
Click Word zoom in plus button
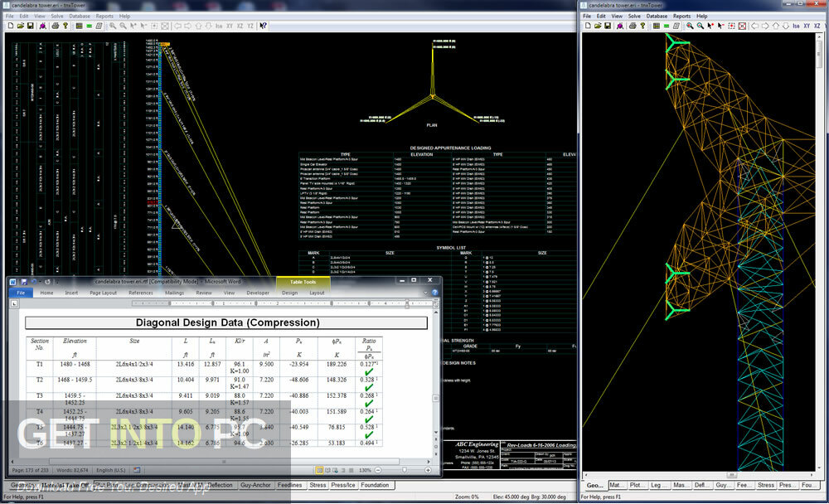pos(429,470)
